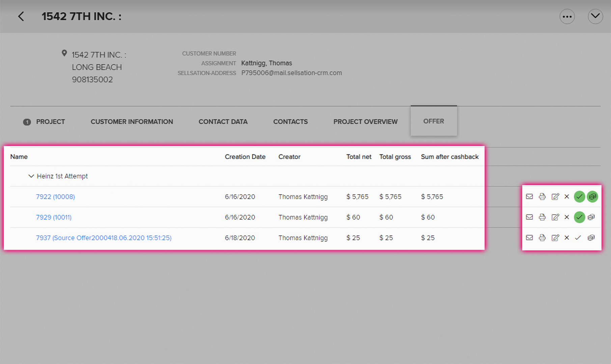Collapse the Heinz 1st Attempt group
Viewport: 611px width, 364px height.
point(31,176)
